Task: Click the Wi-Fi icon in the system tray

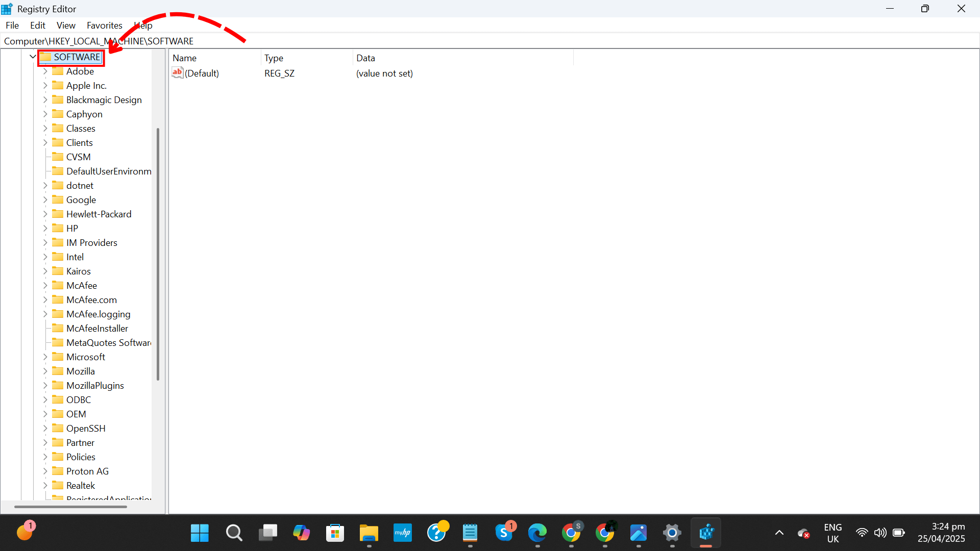Action: click(x=862, y=532)
